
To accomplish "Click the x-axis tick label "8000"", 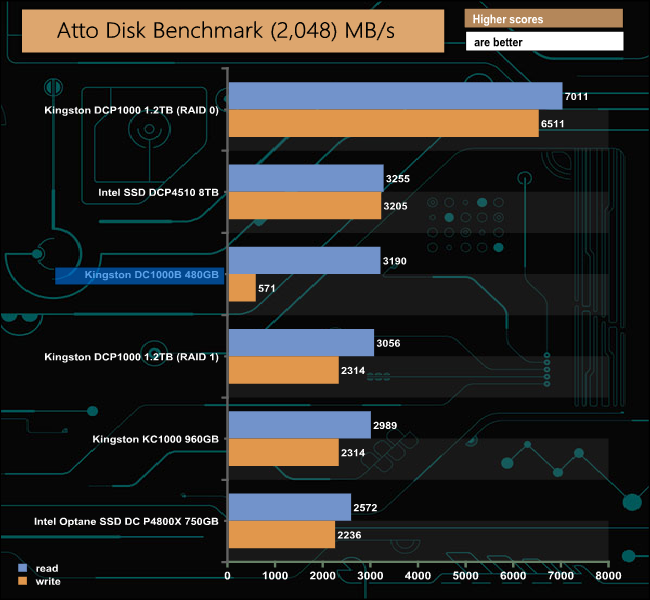I will pyautogui.click(x=608, y=576).
